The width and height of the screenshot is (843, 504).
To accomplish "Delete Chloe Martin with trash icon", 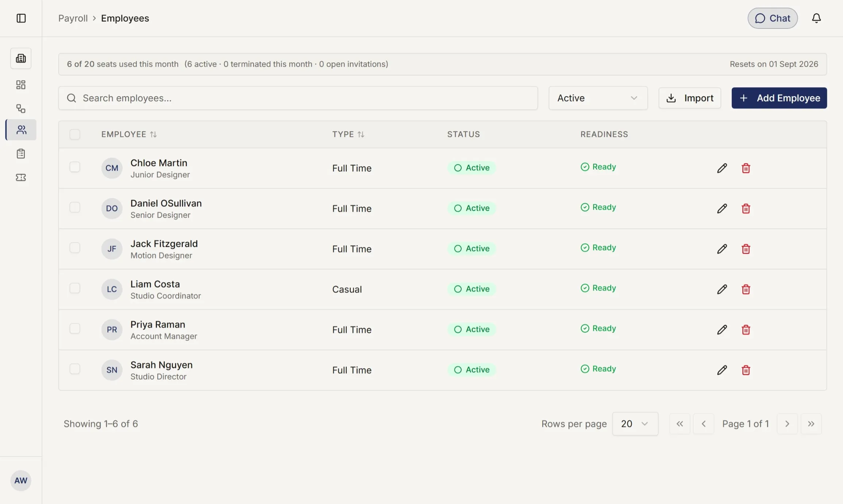I will 746,168.
